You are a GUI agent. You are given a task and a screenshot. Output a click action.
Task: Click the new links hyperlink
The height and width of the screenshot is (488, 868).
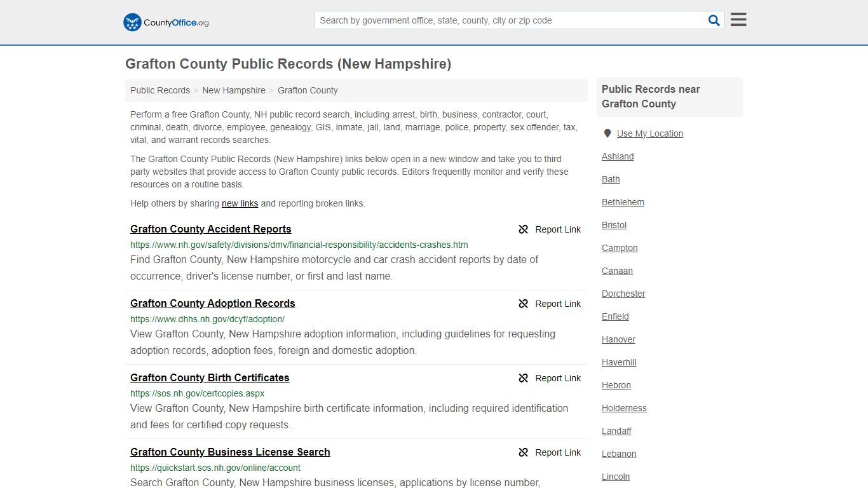coord(240,203)
